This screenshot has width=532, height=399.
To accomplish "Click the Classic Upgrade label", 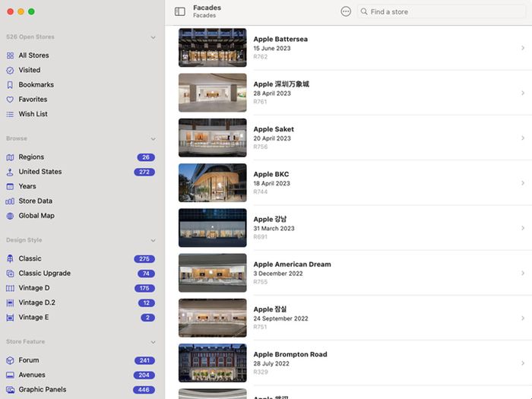I will 44,273.
